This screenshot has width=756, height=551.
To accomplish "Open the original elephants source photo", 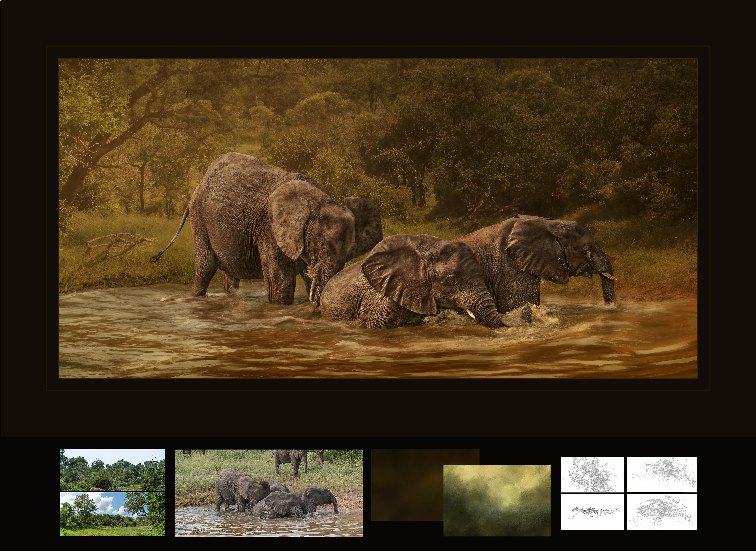I will tap(269, 493).
